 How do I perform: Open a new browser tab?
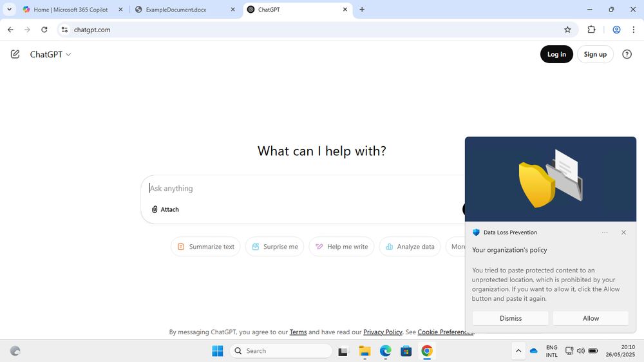pyautogui.click(x=362, y=10)
